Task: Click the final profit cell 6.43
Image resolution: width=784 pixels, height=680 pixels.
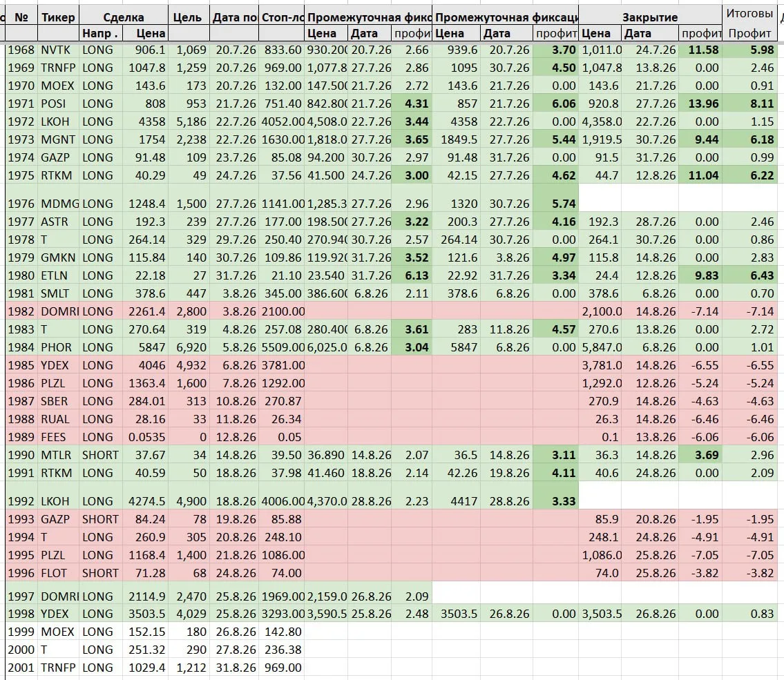Action: (749, 276)
